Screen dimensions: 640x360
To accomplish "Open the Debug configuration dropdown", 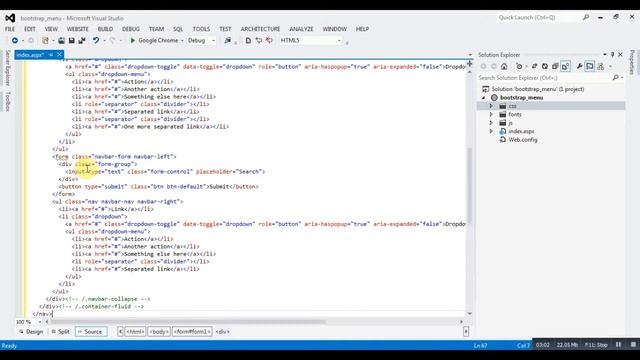I will tap(213, 40).
